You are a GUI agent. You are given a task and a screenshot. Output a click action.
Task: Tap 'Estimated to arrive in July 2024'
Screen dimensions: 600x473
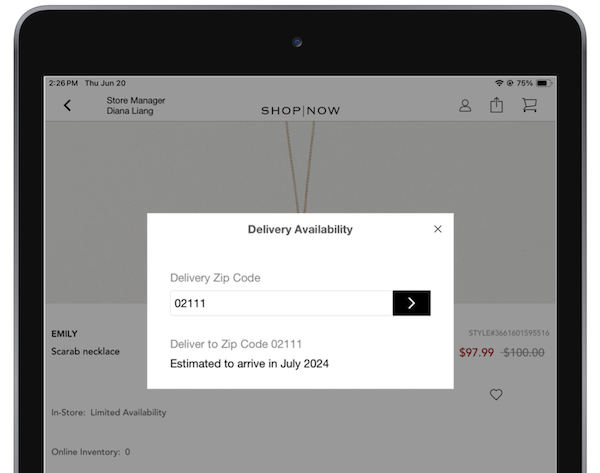(x=249, y=364)
